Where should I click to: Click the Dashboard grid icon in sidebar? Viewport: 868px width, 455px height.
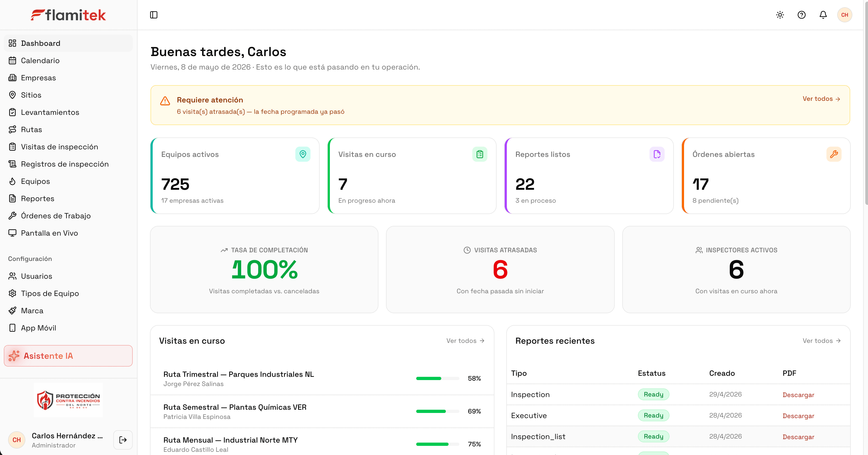12,43
